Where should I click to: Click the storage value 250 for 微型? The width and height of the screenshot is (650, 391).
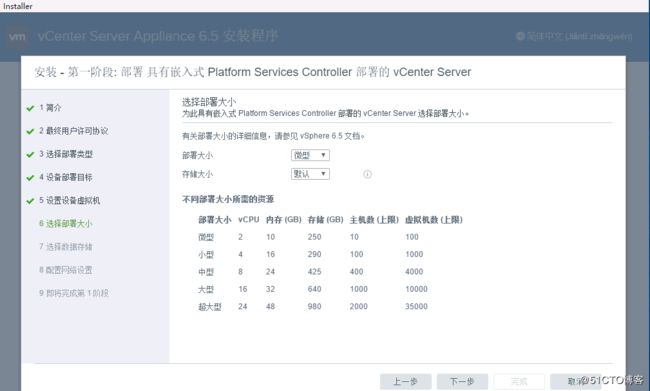[315, 237]
